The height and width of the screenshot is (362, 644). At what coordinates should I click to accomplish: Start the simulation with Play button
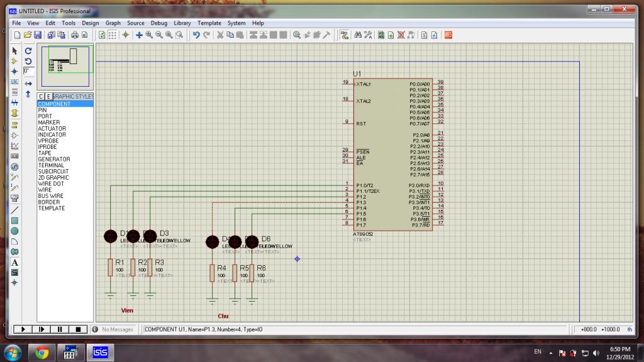point(23,329)
